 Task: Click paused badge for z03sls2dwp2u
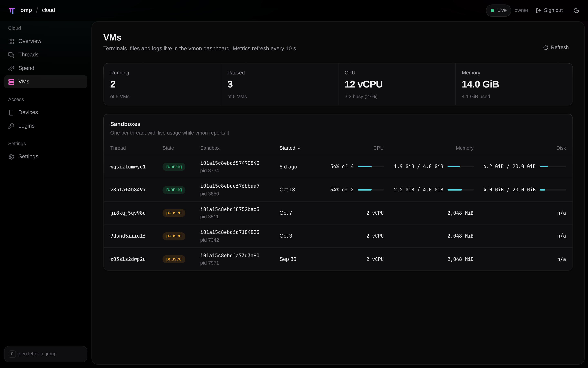pyautogui.click(x=174, y=259)
